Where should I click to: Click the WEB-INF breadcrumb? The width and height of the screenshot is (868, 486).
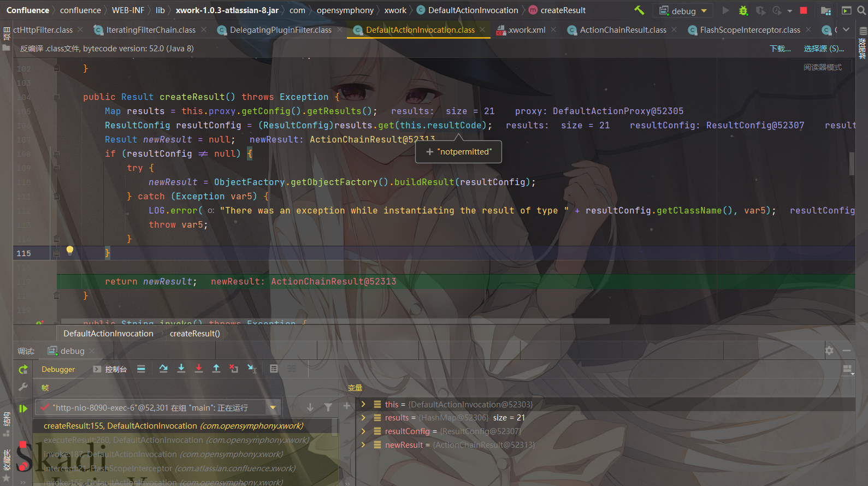tap(128, 10)
